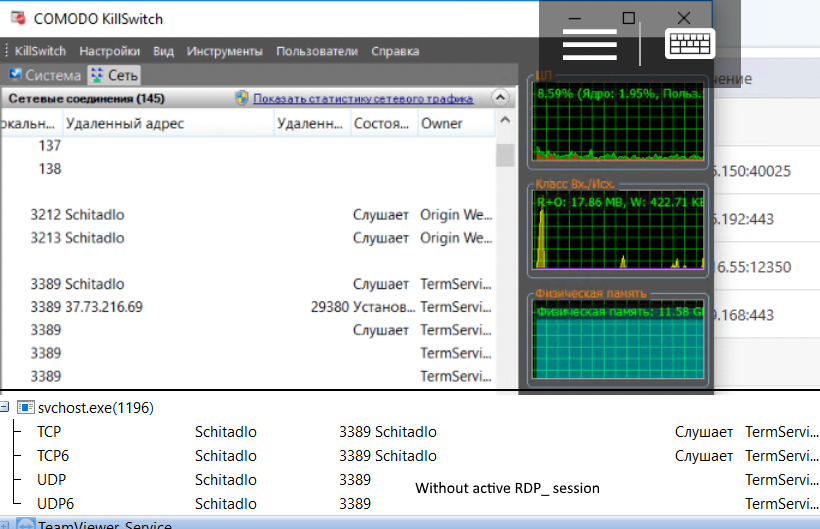Select the 37.73.216.69 connection row

point(248,307)
